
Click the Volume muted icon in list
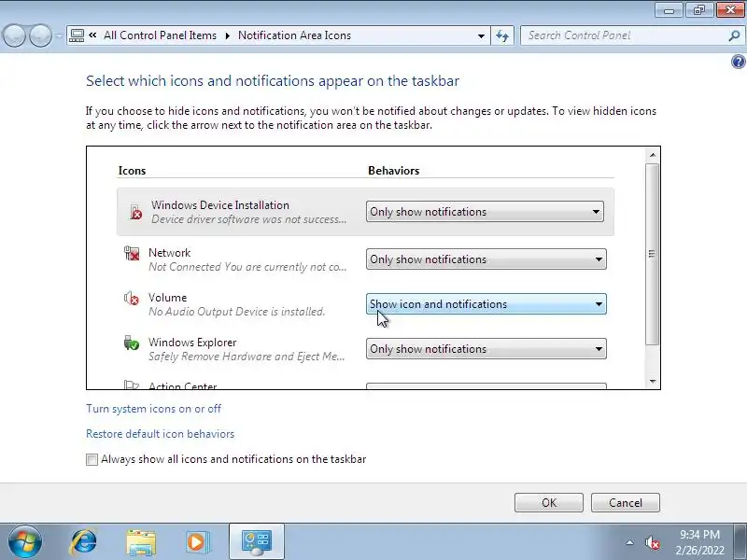(132, 298)
